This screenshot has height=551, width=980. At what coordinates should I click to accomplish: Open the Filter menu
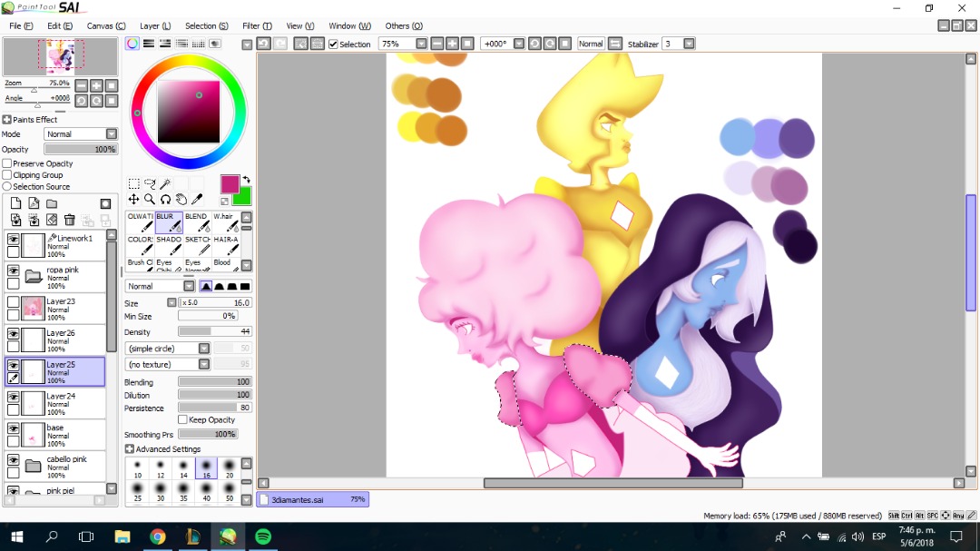257,25
